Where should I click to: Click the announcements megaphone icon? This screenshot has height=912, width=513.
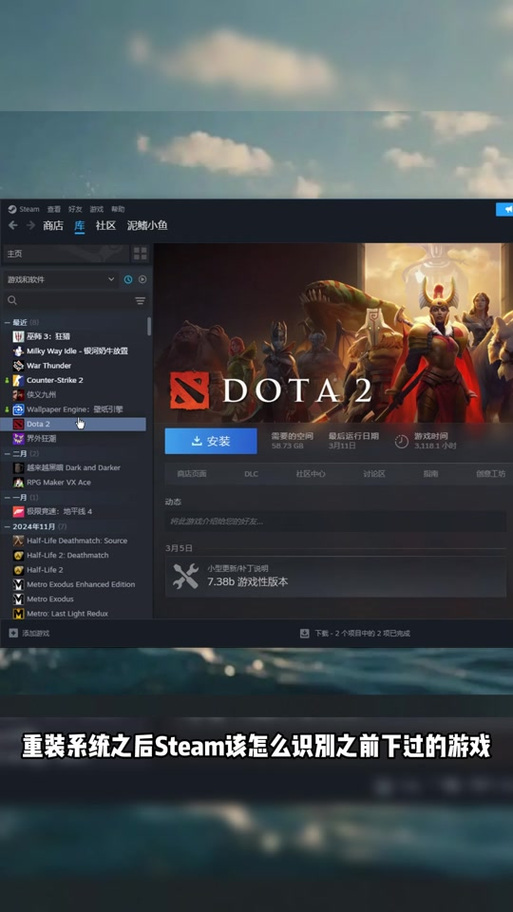(x=507, y=209)
